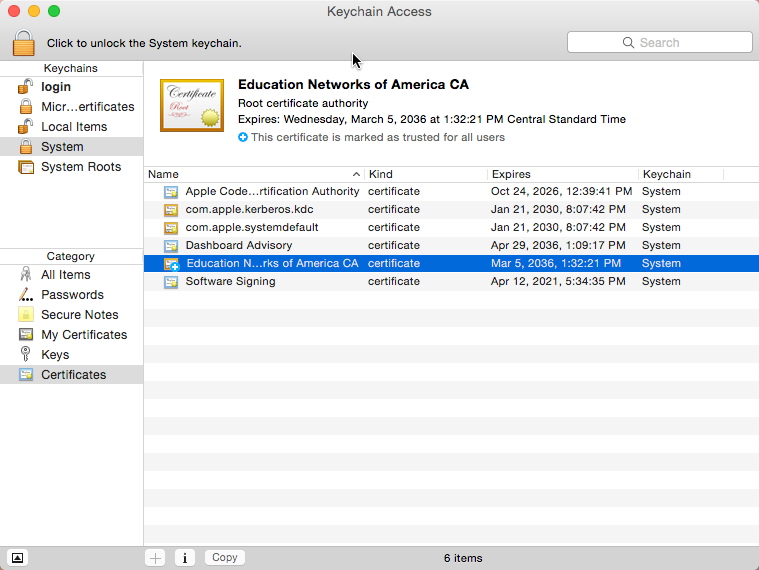Viewport: 759px width, 570px height.
Task: Click the Passwords pencil icon
Action: coord(26,294)
